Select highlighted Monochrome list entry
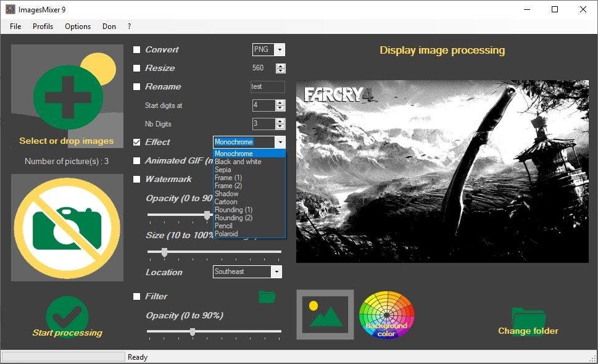Viewport: 598px width, 364px height. 249,154
